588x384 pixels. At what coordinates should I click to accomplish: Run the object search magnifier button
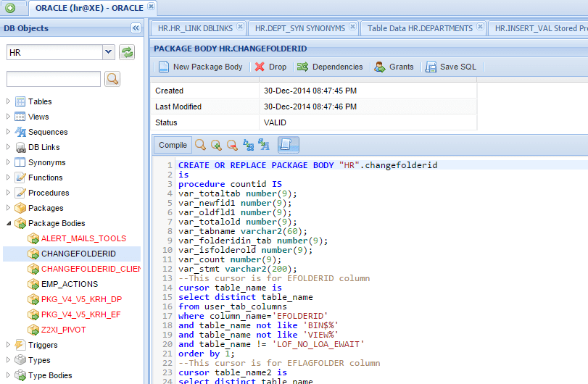[x=112, y=79]
